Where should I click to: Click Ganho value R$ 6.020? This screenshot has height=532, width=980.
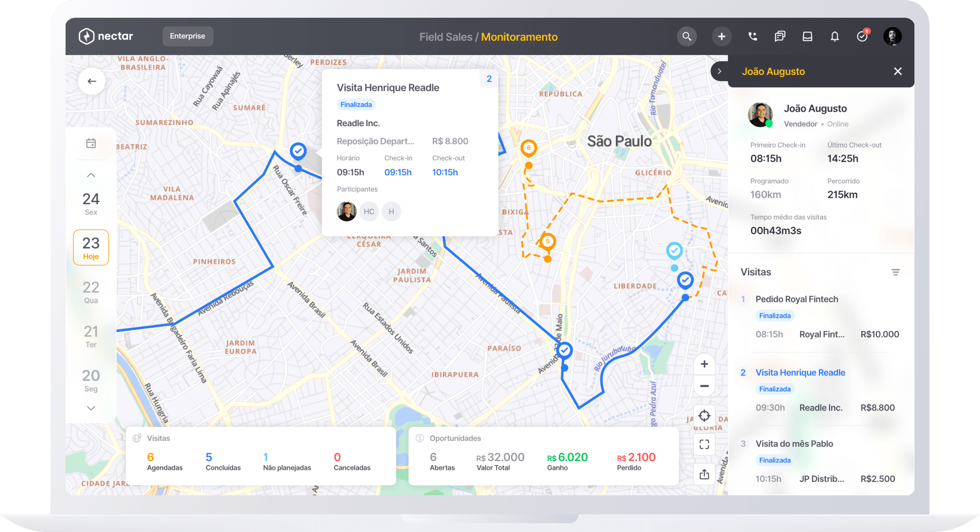[568, 457]
